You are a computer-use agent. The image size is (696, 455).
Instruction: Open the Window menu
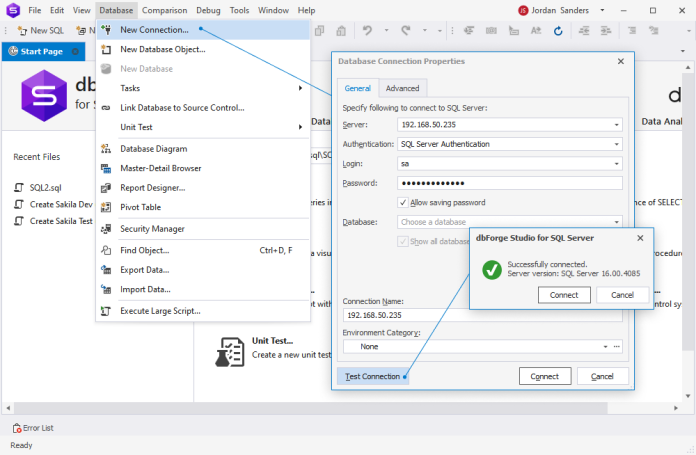pos(273,10)
